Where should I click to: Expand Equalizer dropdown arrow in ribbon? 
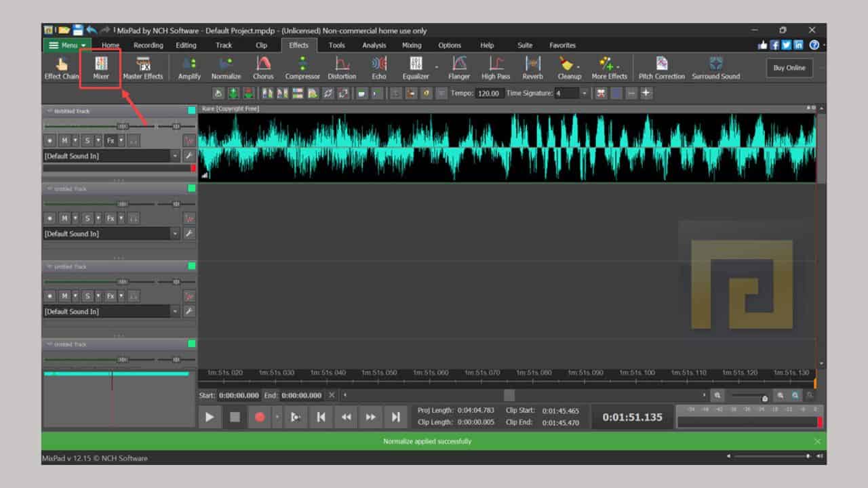click(437, 68)
